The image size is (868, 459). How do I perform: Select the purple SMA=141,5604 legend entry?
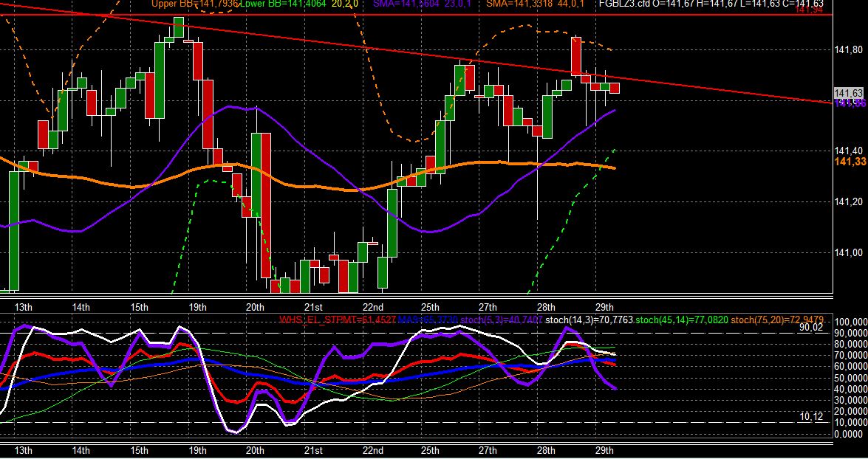pyautogui.click(x=410, y=3)
